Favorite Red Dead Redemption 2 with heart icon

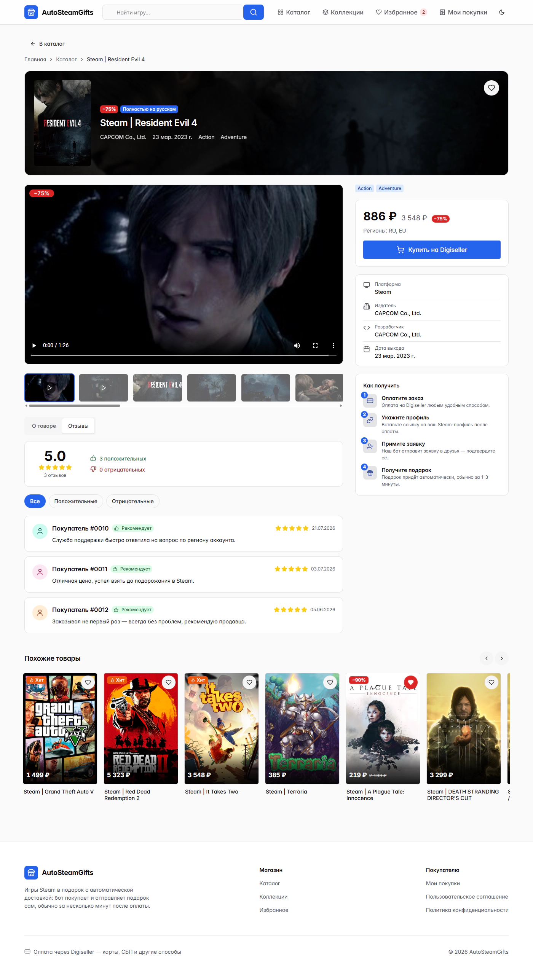click(x=169, y=682)
